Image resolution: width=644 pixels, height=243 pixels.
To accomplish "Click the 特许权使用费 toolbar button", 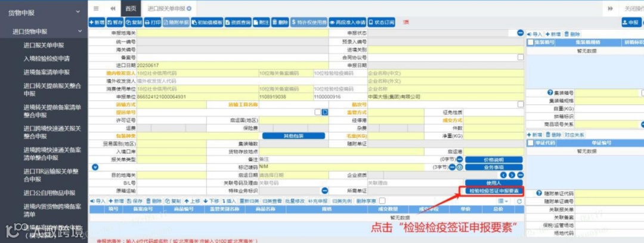I will (309, 22).
